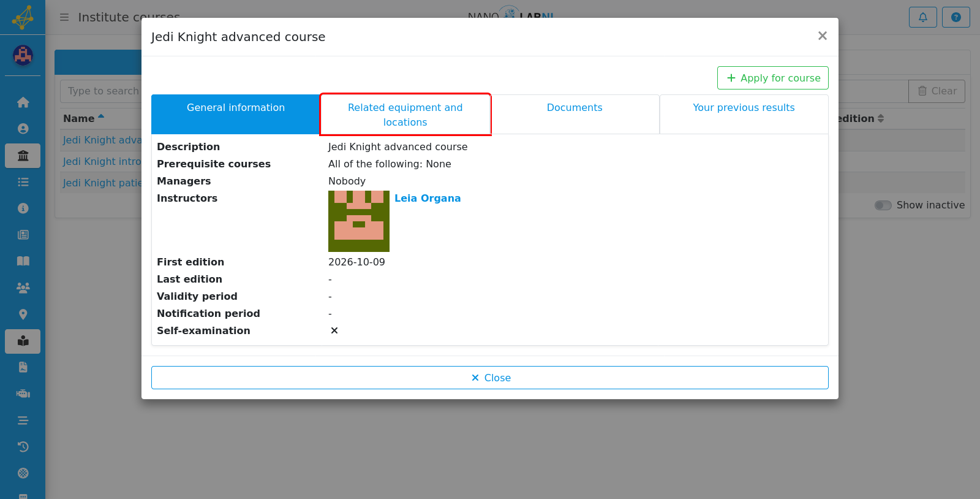Click the help question mark icon
The image size is (980, 499).
[x=956, y=17]
